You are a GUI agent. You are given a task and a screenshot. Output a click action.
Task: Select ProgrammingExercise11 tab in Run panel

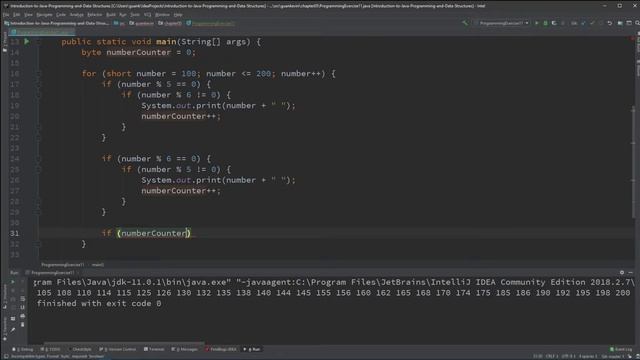click(52, 273)
